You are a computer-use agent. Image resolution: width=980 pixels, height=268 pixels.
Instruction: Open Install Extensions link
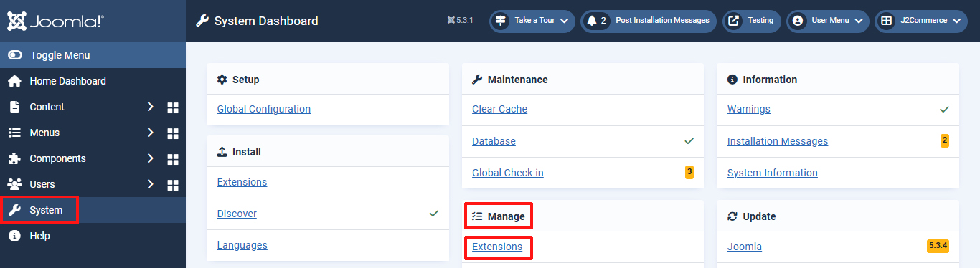tap(242, 182)
